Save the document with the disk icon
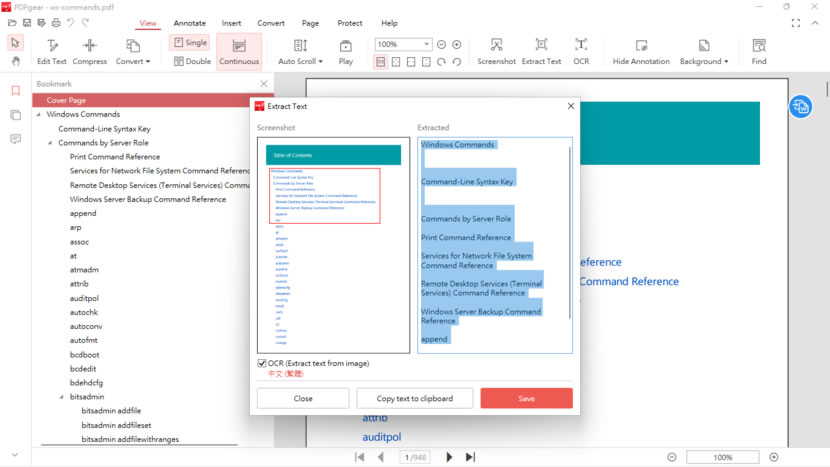Viewport: 830px width, 467px height. 27,23
